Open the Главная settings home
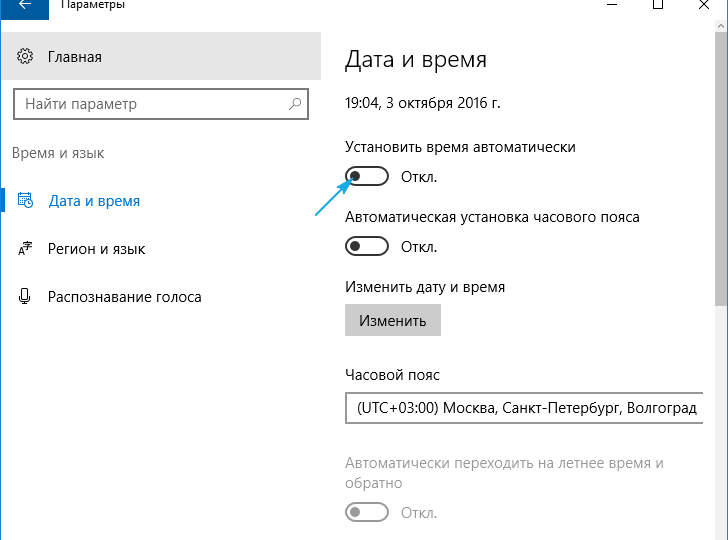 click(74, 57)
